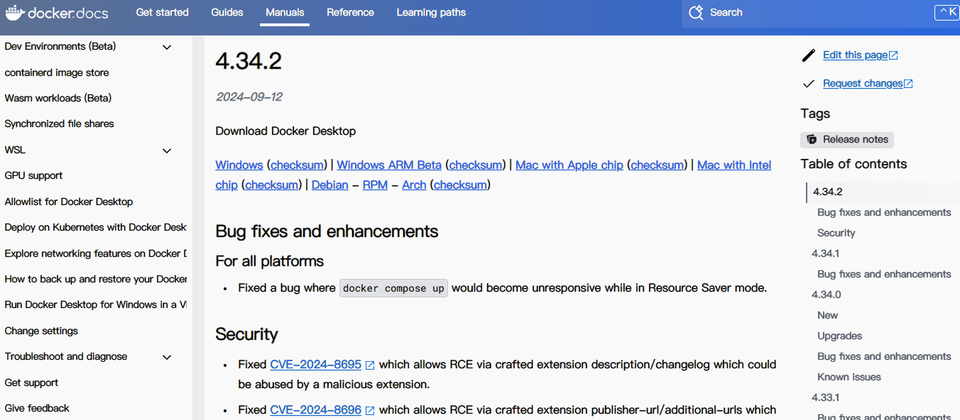Jump to 4.34.1 in table of contents
The height and width of the screenshot is (420, 960).
825,253
